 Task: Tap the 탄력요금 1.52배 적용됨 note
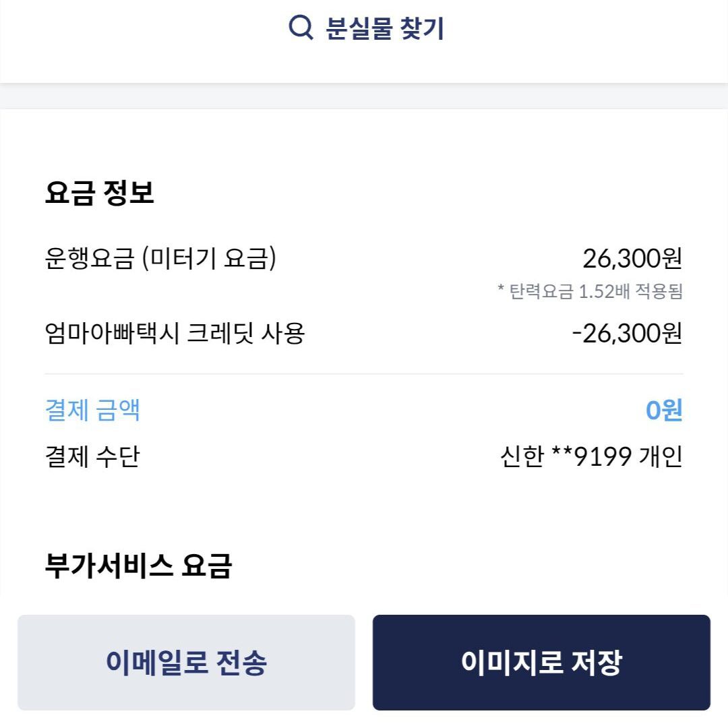590,292
